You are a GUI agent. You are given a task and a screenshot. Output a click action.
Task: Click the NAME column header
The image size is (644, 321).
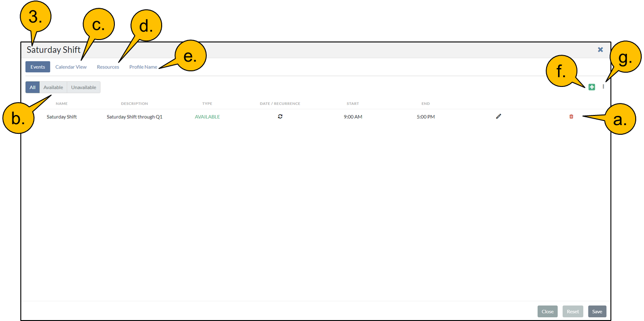62,103
